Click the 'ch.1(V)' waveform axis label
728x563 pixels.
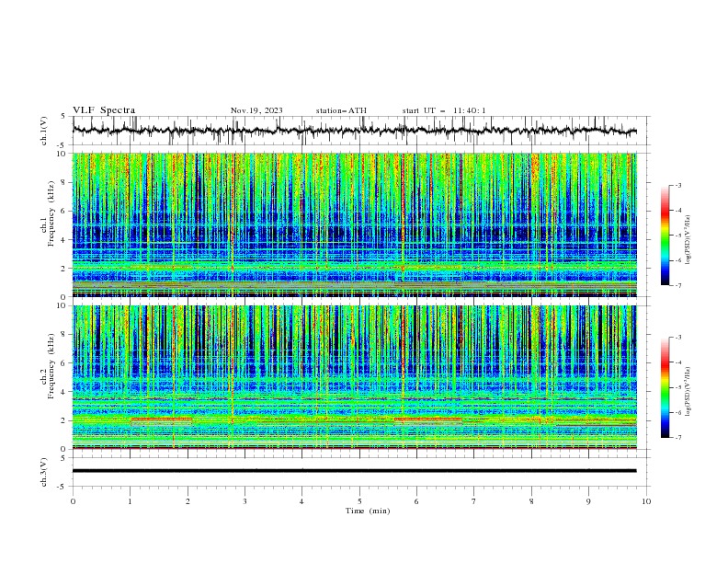[44, 131]
